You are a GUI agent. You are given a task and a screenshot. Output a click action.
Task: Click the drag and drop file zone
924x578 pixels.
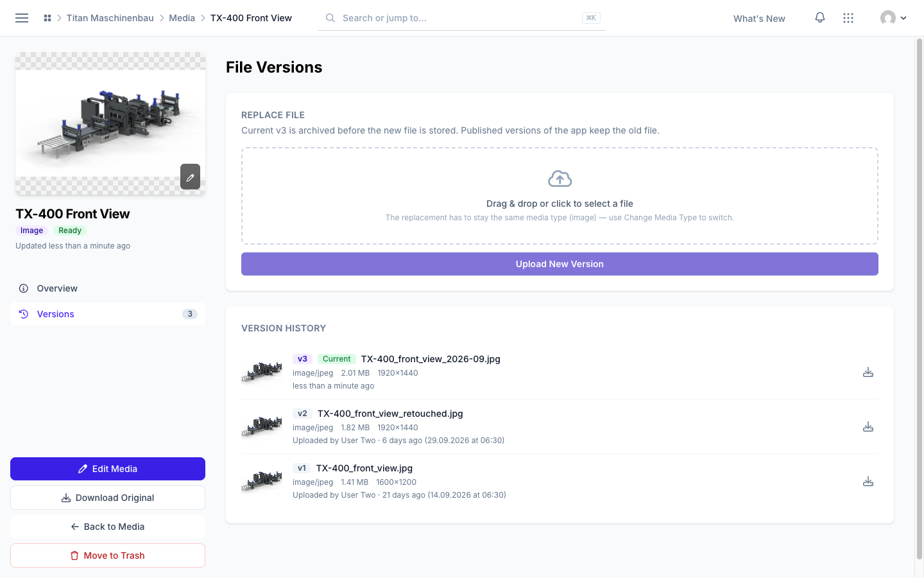560,196
